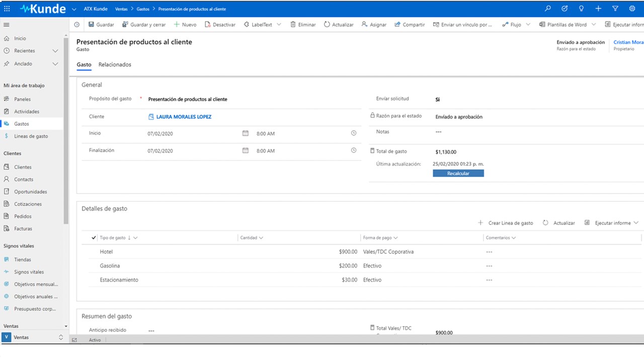Click the Recalcular button

(458, 173)
